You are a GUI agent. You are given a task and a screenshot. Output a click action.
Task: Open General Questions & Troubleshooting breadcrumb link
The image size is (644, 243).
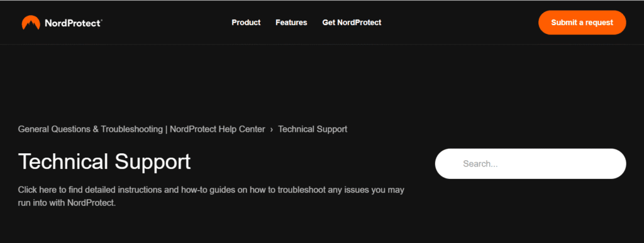pos(142,129)
